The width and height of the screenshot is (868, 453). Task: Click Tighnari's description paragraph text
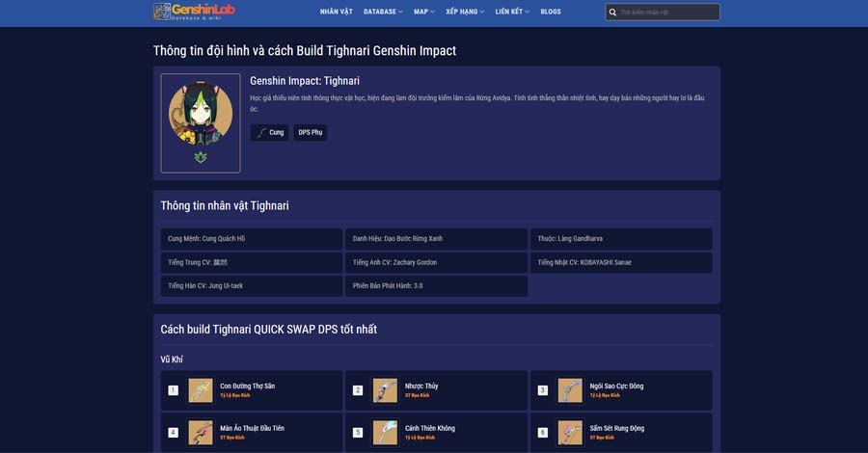point(477,103)
